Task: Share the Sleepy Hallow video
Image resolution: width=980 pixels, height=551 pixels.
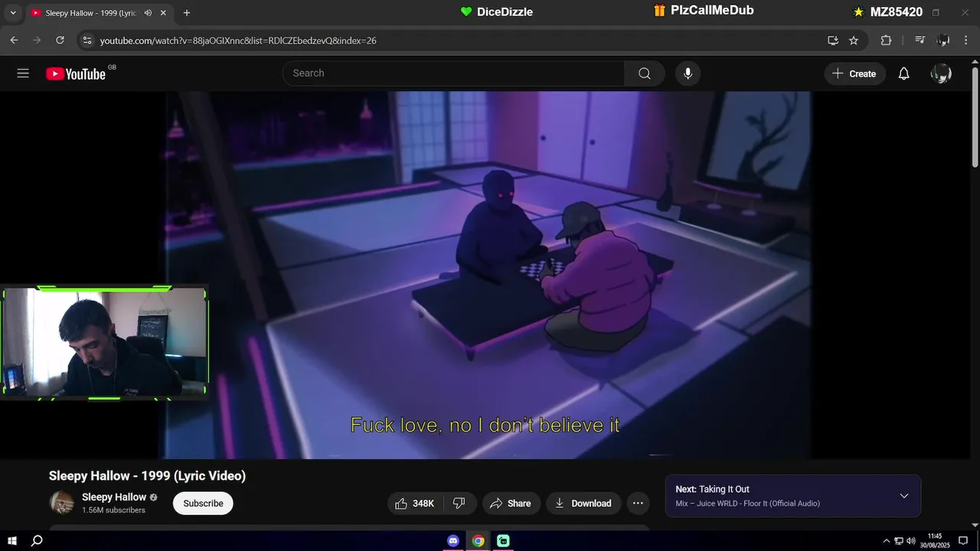Action: 511,504
